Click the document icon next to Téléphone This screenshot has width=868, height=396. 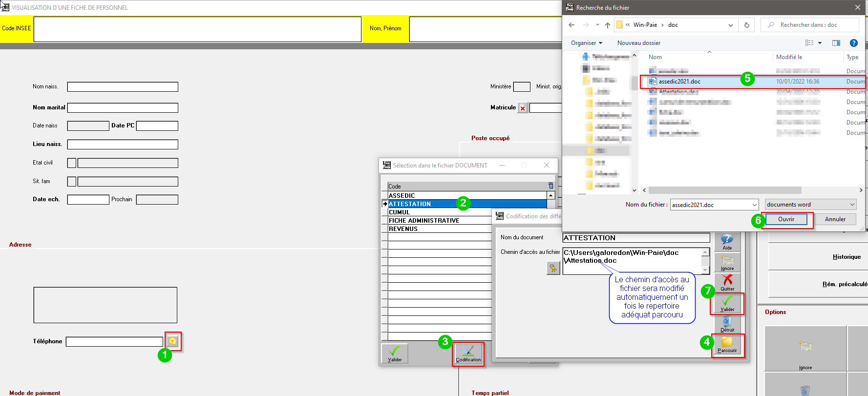(172, 341)
